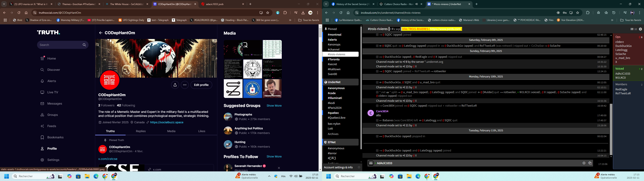Bookmark truthsocial page with star icon
Image resolution: width=644 pixels, height=181 pixels.
click(x=268, y=13)
